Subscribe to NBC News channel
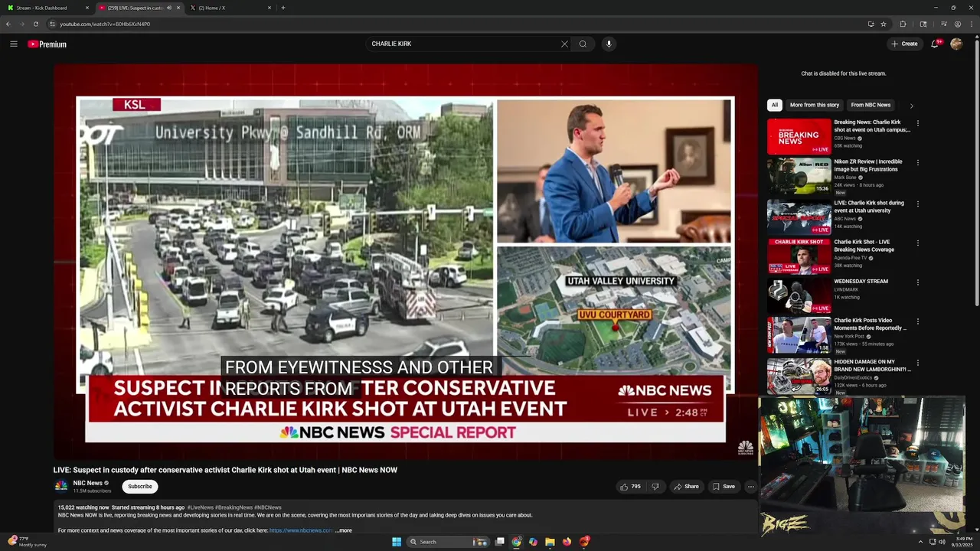This screenshot has width=980, height=551. point(140,487)
